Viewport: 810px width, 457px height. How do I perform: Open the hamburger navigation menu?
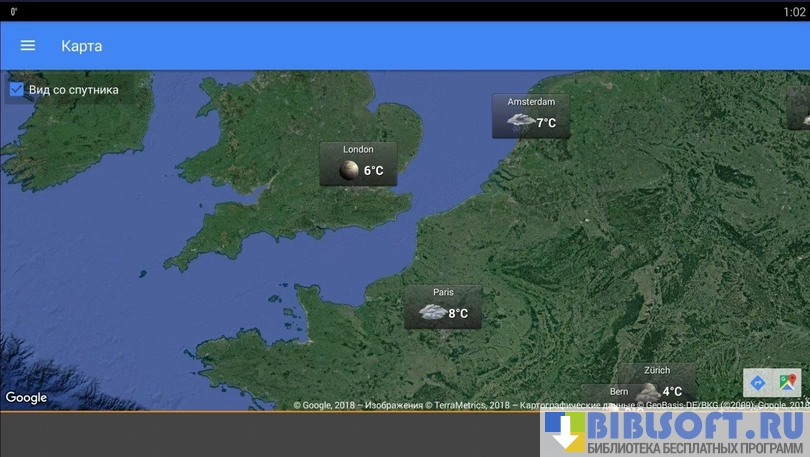pos(28,46)
